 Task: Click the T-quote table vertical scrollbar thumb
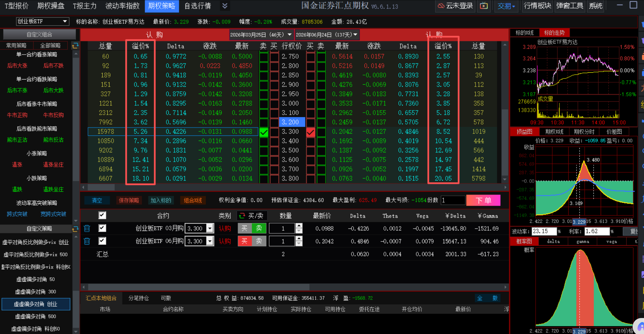[x=505, y=143]
